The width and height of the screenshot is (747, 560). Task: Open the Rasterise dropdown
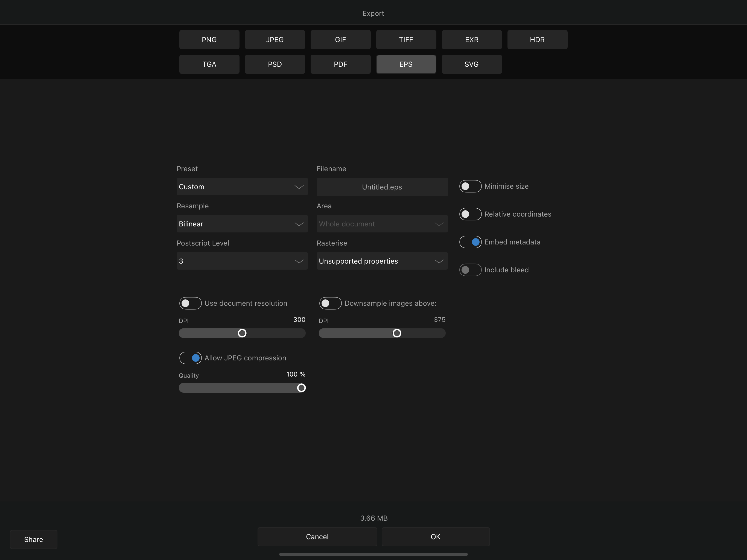pos(382,261)
